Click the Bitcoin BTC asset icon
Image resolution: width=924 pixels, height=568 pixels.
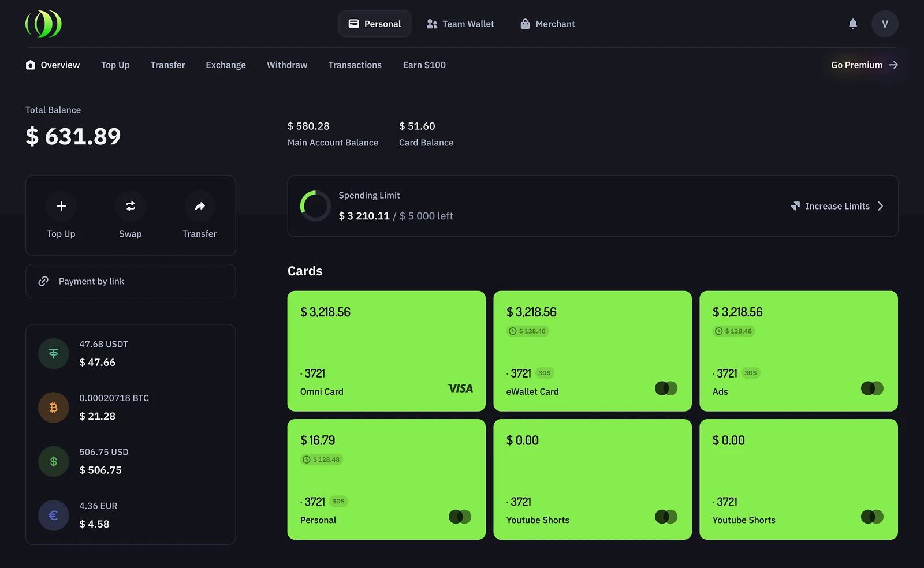[54, 408]
